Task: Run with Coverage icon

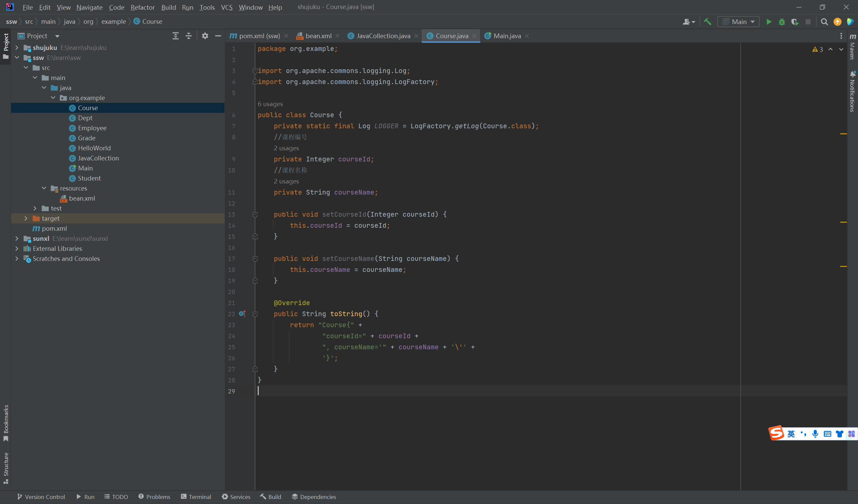Action: [x=795, y=22]
